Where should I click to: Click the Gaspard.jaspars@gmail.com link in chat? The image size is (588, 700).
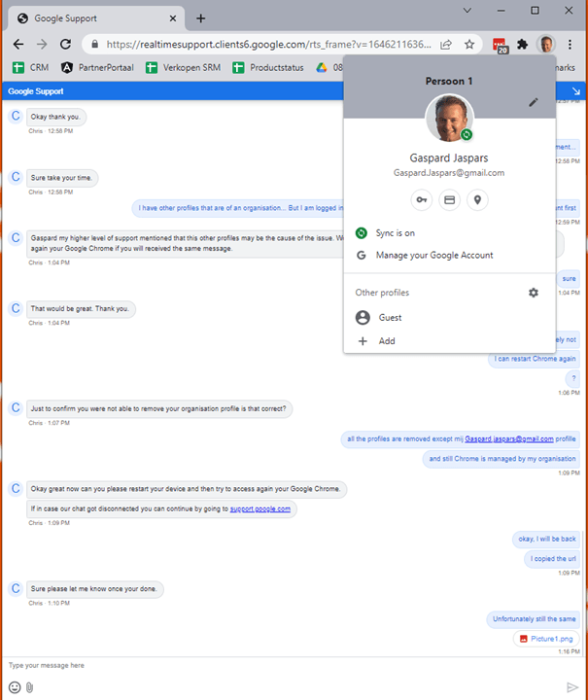pos(509,438)
